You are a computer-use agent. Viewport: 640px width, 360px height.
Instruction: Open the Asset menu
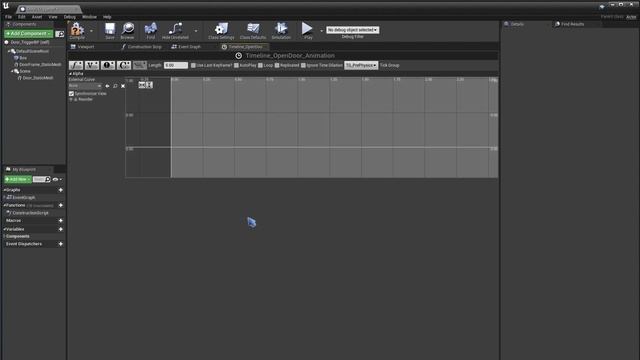37,17
